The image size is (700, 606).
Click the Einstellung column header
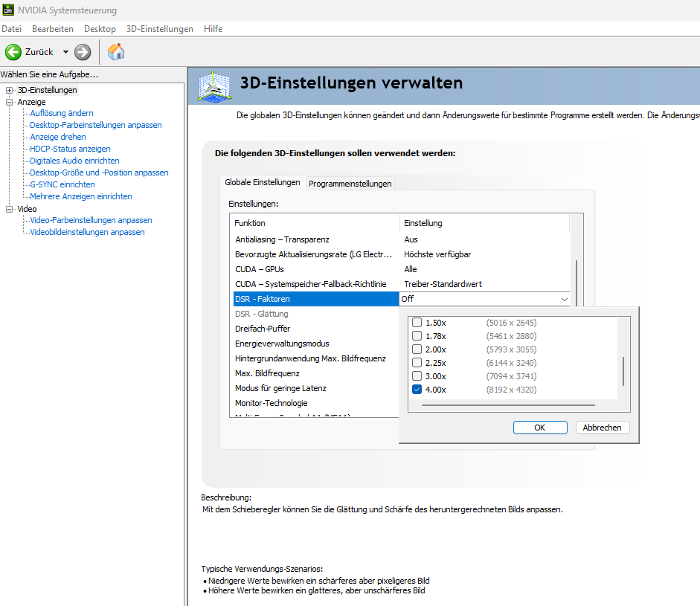pos(485,223)
